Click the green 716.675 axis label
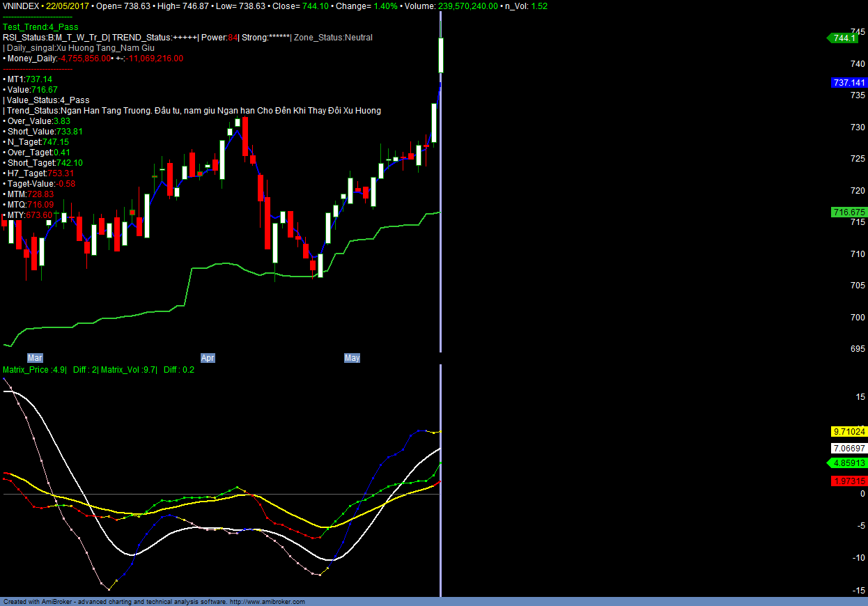Screen dimensions: 868x606 coord(848,212)
